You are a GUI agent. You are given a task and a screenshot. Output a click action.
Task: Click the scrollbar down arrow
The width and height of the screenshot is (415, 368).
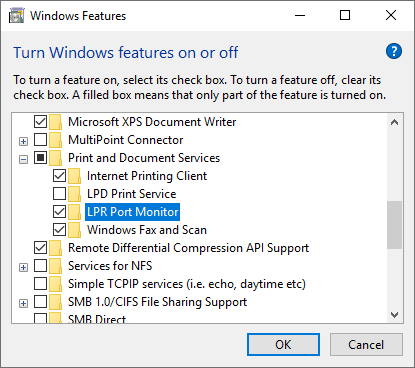click(395, 315)
